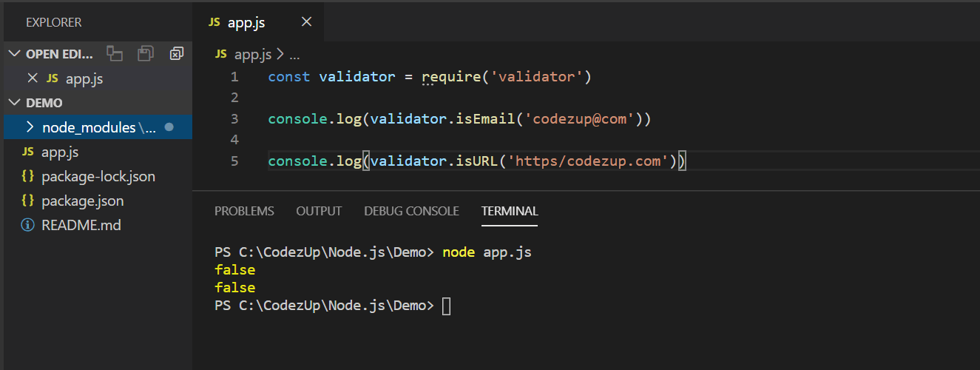Click line number 3 in the gutter
Image resolution: width=980 pixels, height=370 pixels.
[234, 118]
